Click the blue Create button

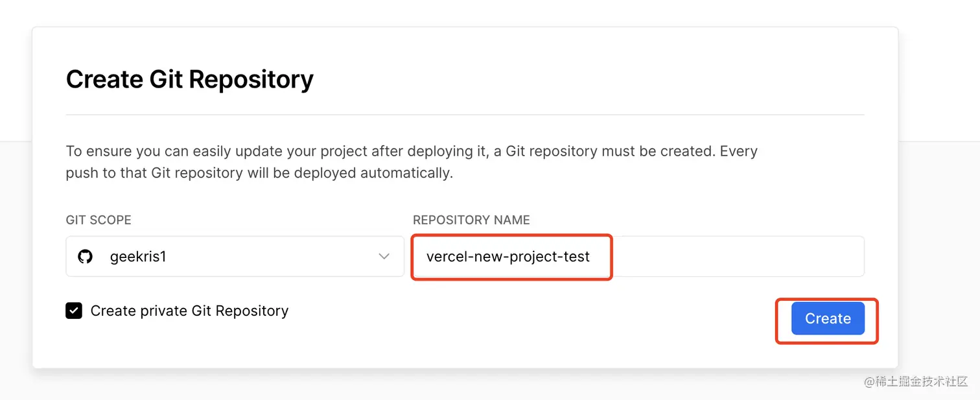click(x=828, y=318)
